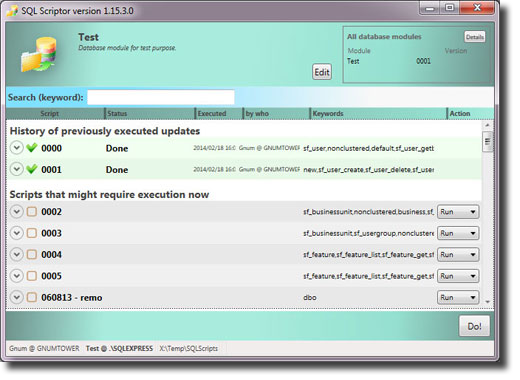This screenshot has width=520, height=380.
Task: Click script name 0004
Action: pos(51,255)
